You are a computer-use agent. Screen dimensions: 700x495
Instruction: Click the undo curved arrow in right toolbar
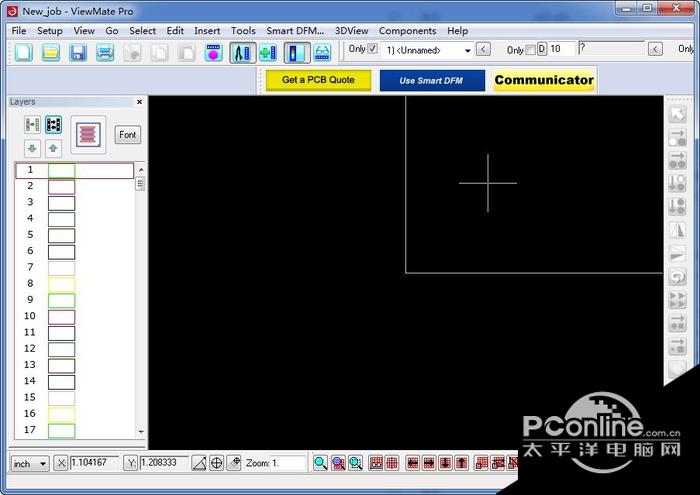point(677,277)
